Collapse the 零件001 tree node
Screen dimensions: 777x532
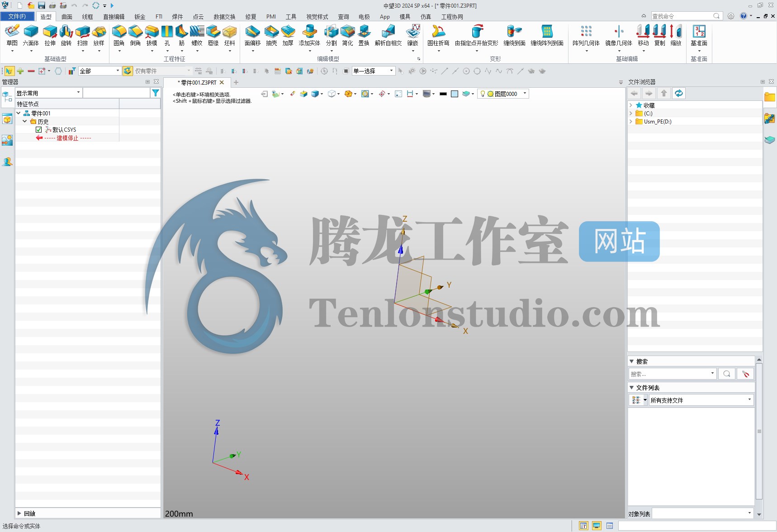(19, 113)
